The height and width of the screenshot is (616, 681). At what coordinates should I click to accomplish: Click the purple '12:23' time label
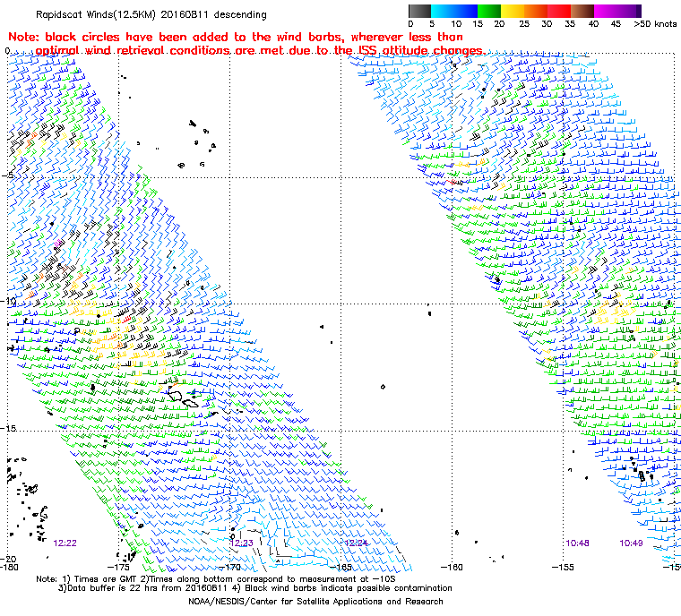[241, 543]
